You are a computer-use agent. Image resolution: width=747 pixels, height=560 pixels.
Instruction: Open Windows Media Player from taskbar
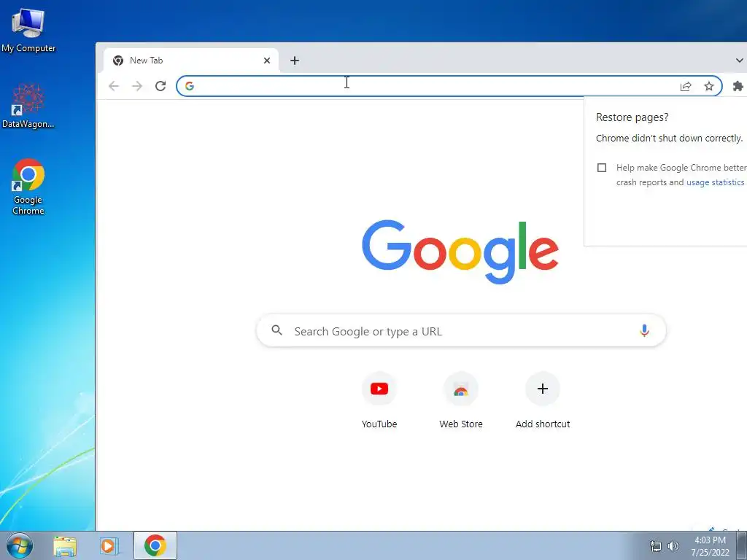109,545
